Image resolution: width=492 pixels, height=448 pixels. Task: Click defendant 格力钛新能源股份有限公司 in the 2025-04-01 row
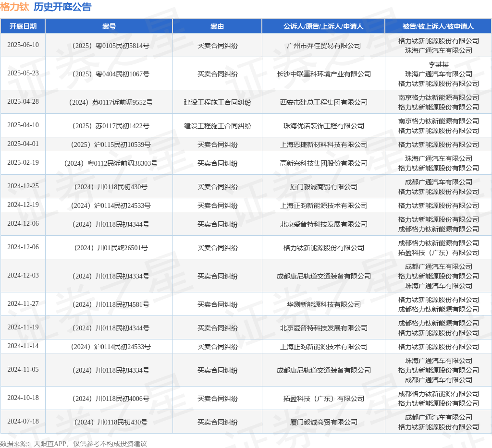tap(438, 145)
